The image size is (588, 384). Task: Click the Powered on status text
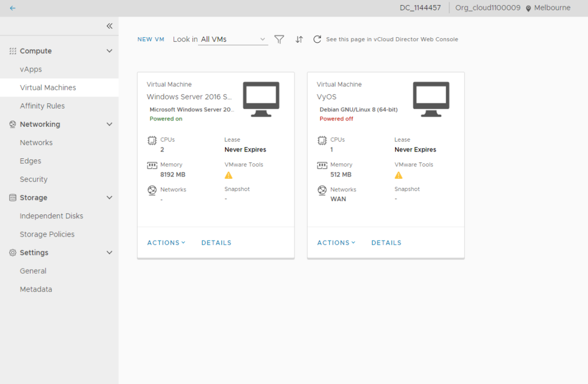(x=166, y=119)
